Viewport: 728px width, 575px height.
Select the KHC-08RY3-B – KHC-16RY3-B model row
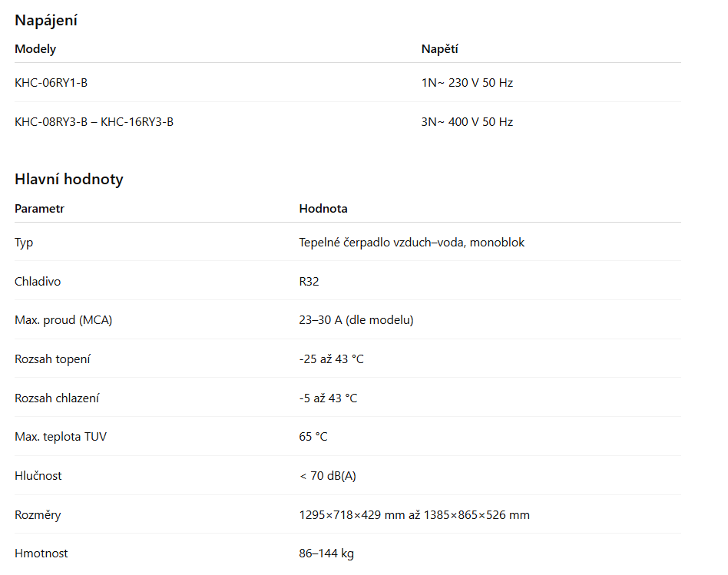94,121
